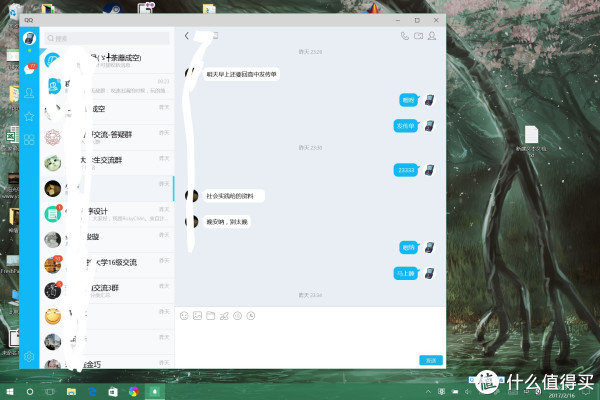600x400 pixels.
Task: Open the conversation ending in 生交流群
Action: pyautogui.click(x=107, y=163)
